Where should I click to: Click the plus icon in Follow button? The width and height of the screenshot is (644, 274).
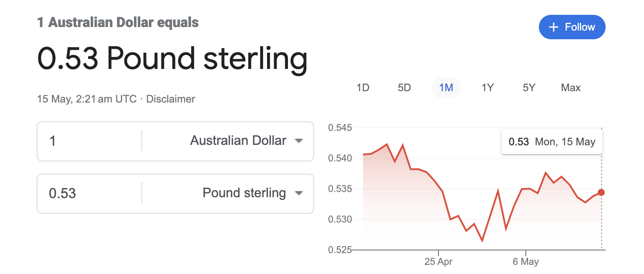(x=554, y=27)
